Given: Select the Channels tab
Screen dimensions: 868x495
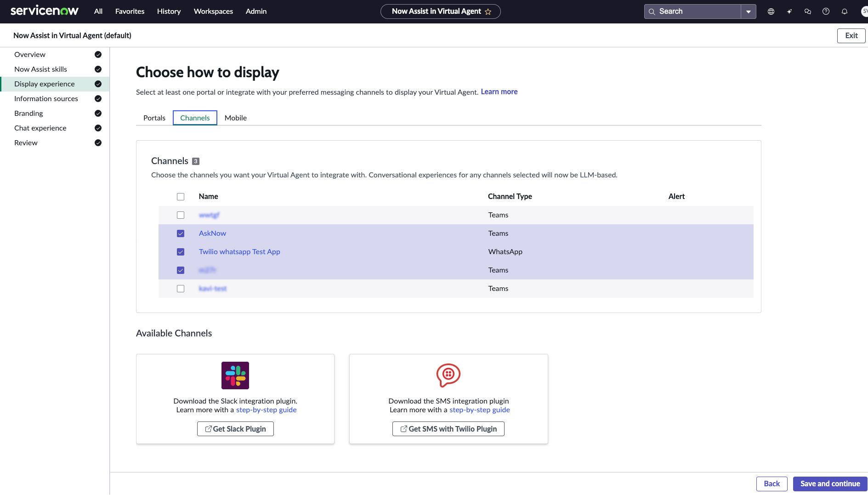Looking at the screenshot, I should tap(195, 118).
